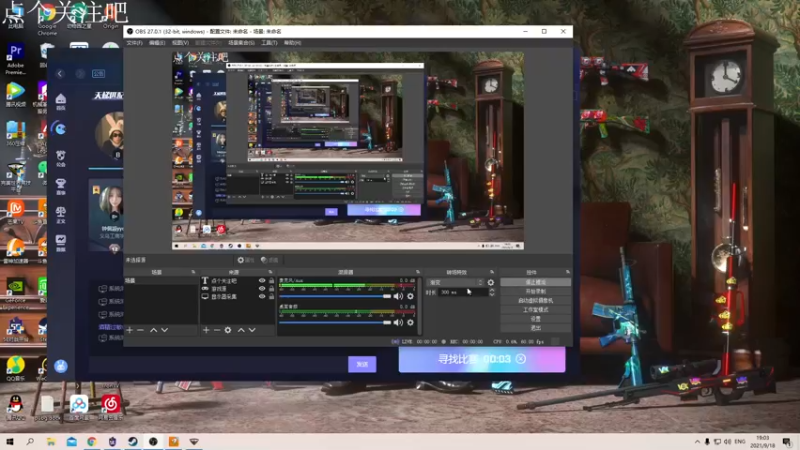This screenshot has height=450, width=800.
Task: Open source properties gear in Sources toolbar
Action: tap(228, 330)
